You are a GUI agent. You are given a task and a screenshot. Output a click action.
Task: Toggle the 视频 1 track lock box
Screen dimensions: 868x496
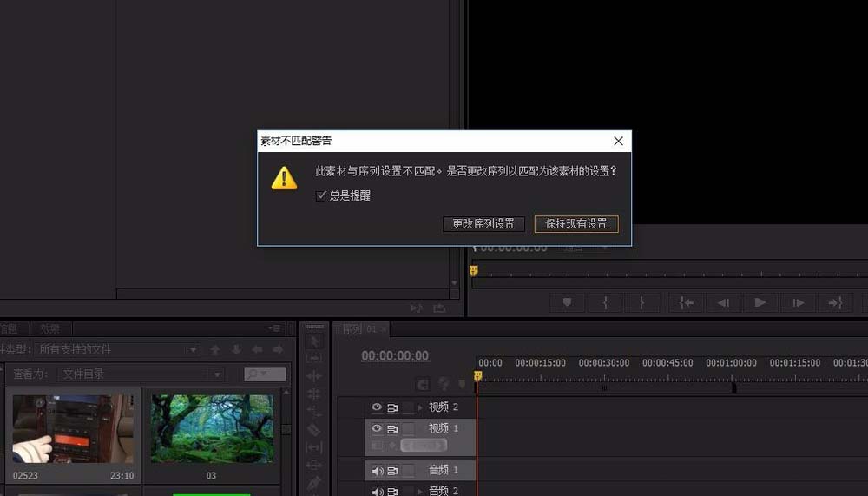pyautogui.click(x=408, y=428)
